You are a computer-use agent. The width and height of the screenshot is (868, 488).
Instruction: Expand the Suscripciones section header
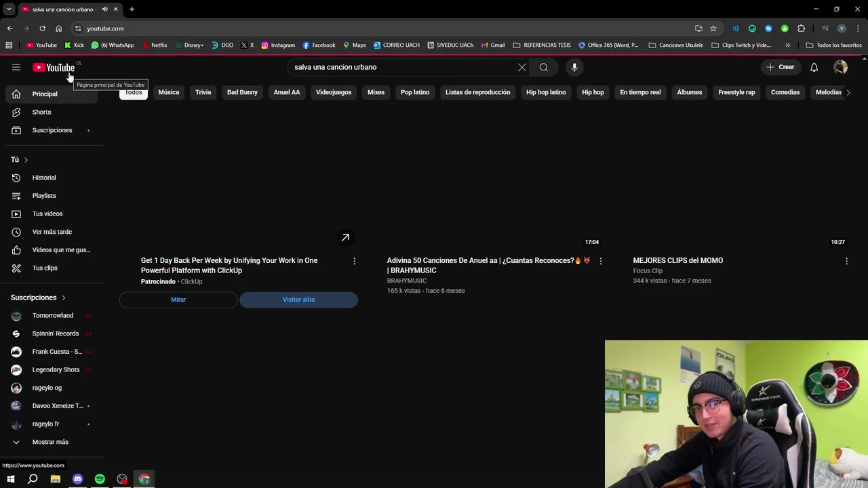[38, 298]
